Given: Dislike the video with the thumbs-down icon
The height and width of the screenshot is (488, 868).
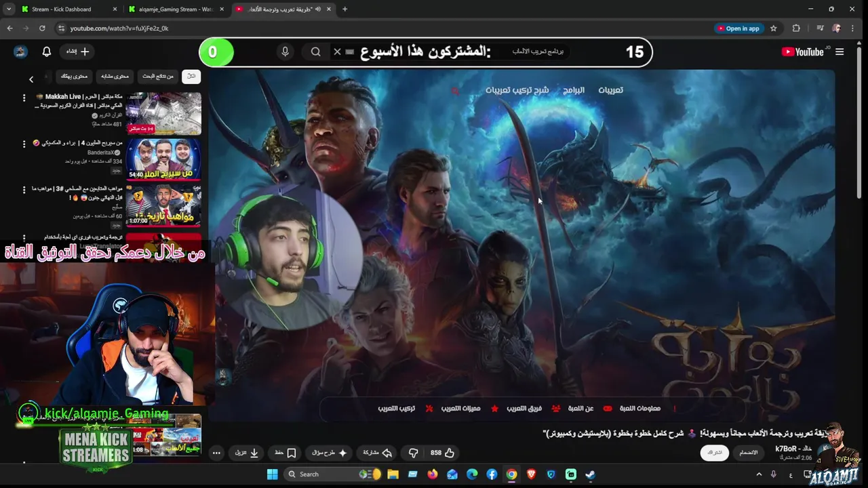Looking at the screenshot, I should click(413, 453).
